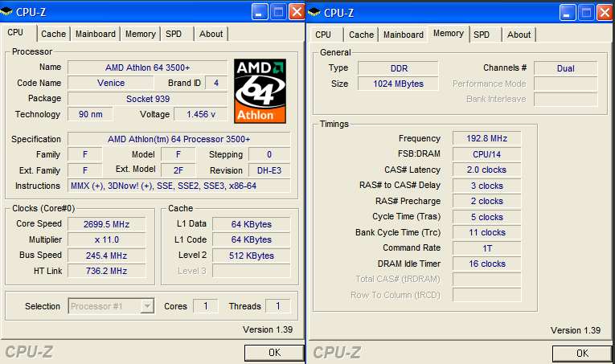The image size is (615, 364).
Task: Click memory Size value 1024 MBytes
Action: tap(399, 84)
